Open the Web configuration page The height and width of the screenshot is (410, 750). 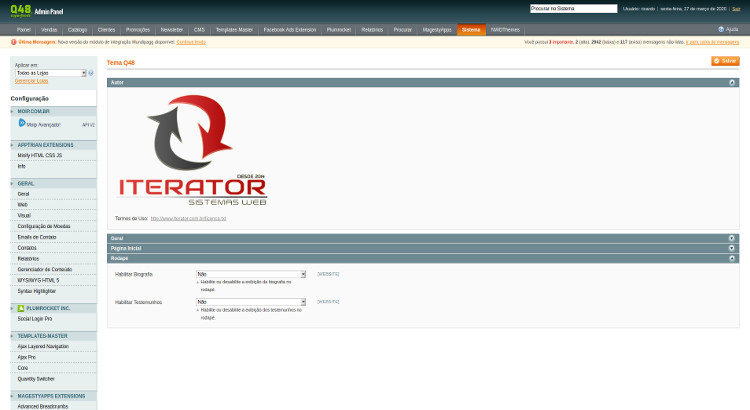22,205
